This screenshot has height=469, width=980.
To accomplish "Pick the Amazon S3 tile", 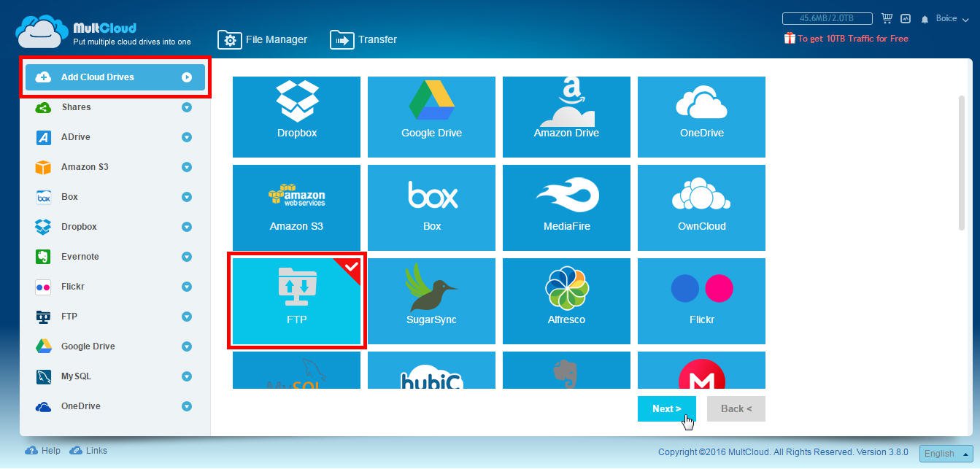I will [296, 208].
